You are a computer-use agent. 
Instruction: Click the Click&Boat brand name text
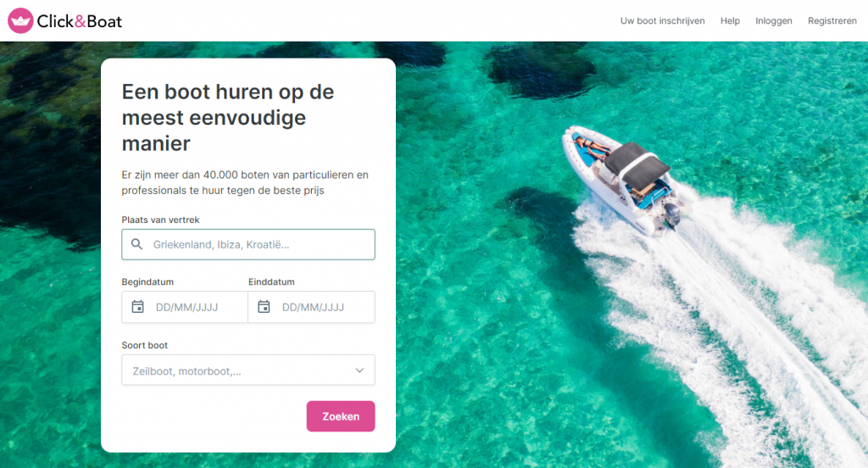(x=79, y=21)
